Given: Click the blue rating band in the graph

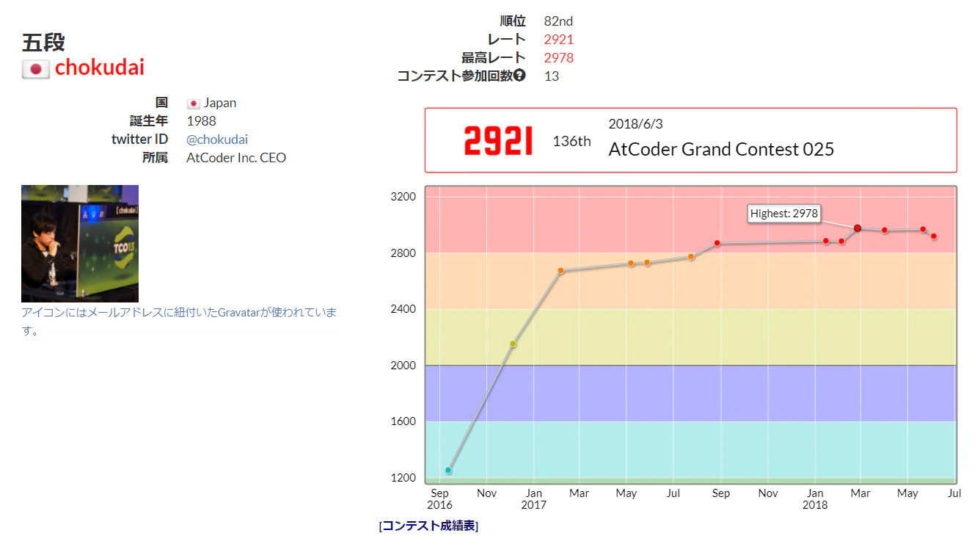Looking at the screenshot, I should 691,393.
